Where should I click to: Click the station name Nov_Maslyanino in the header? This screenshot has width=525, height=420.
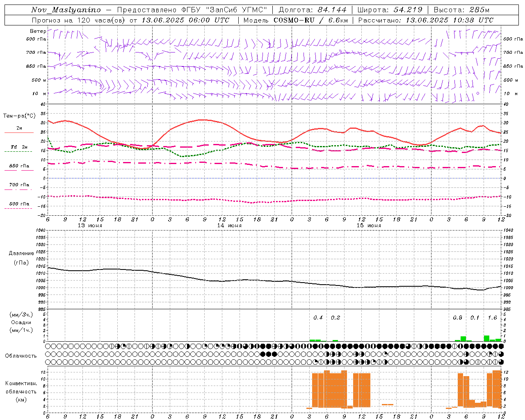point(66,10)
